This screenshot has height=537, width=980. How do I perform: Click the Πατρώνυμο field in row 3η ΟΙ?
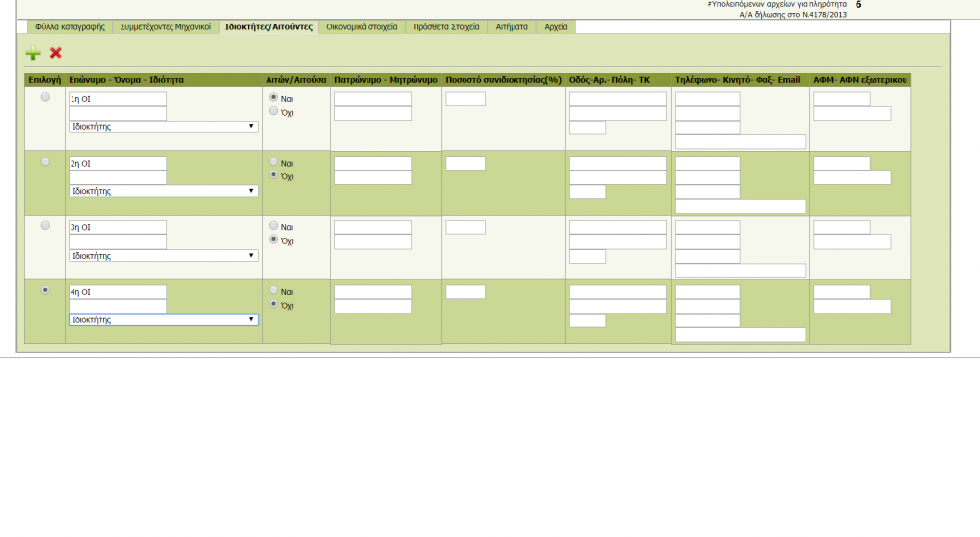(x=372, y=227)
